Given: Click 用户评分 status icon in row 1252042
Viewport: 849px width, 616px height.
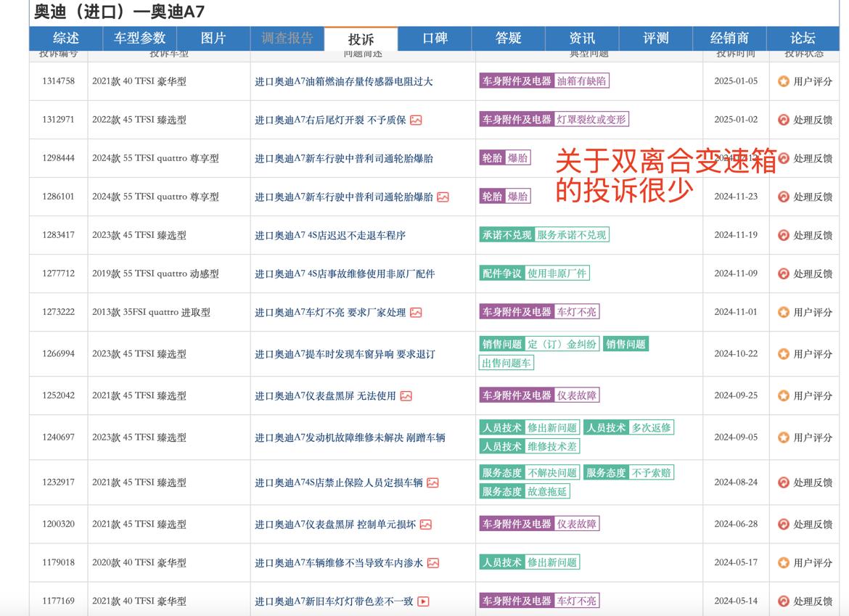Looking at the screenshot, I should [784, 395].
